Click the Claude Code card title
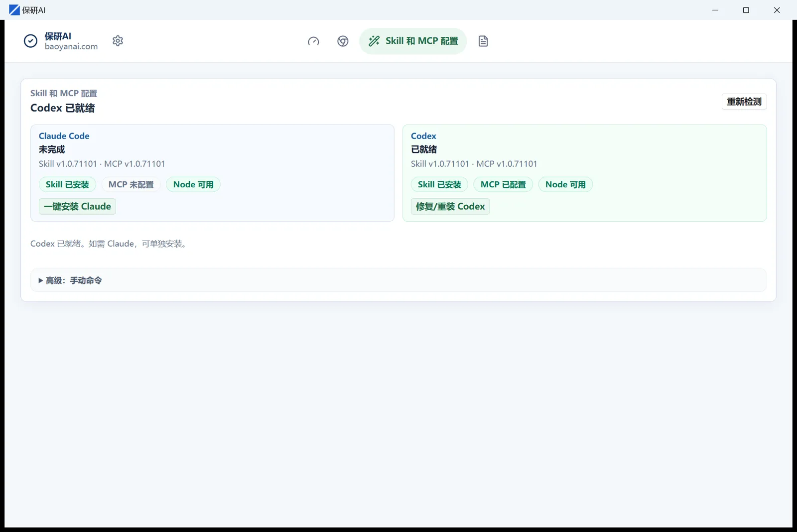This screenshot has height=532, width=797. pos(64,136)
